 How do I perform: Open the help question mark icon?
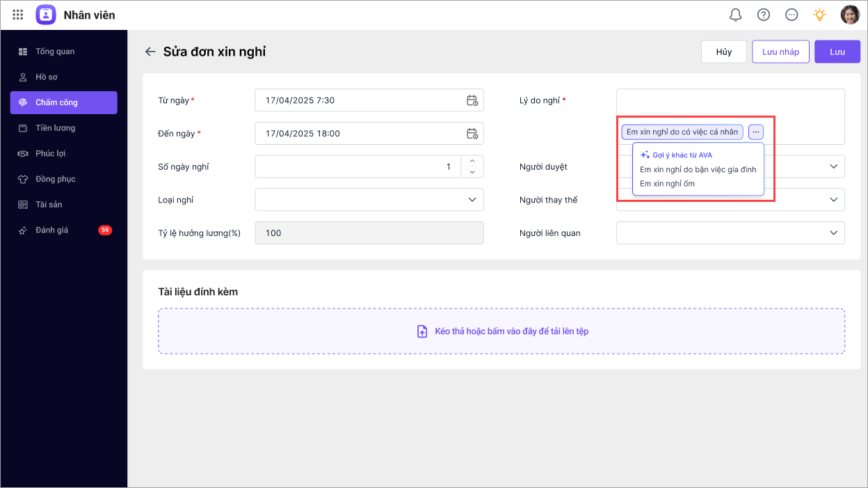[x=764, y=15]
